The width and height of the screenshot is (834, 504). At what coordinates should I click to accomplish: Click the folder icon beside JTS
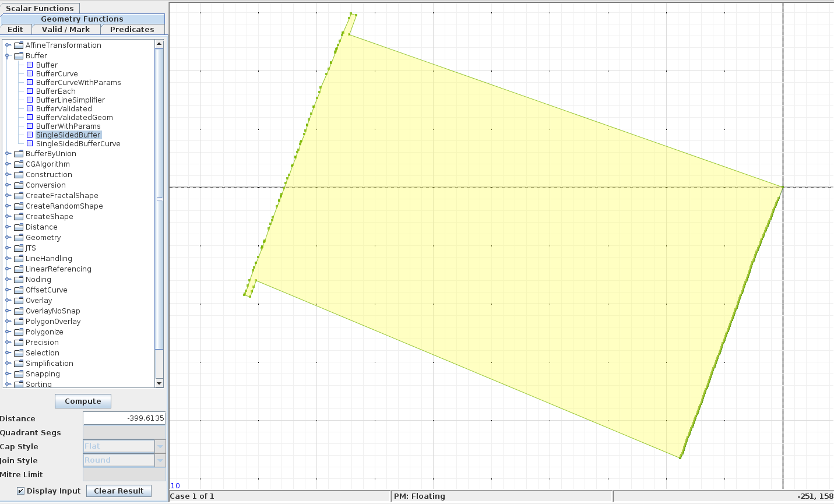tap(17, 248)
